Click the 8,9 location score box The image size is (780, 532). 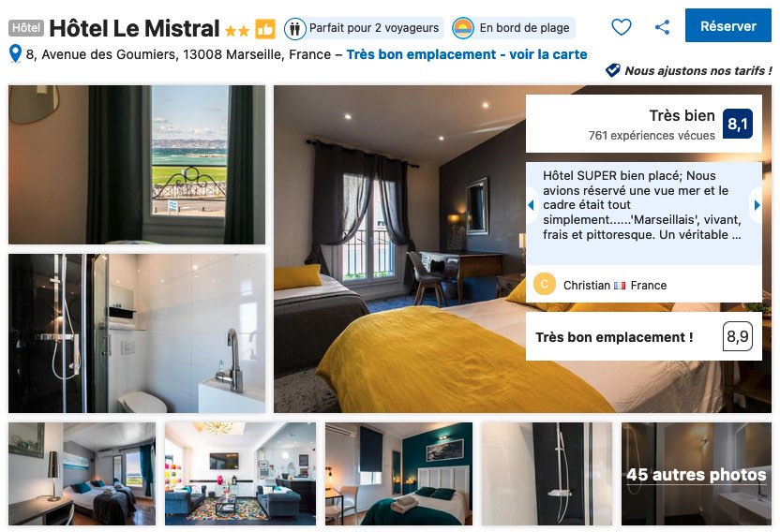pos(737,336)
